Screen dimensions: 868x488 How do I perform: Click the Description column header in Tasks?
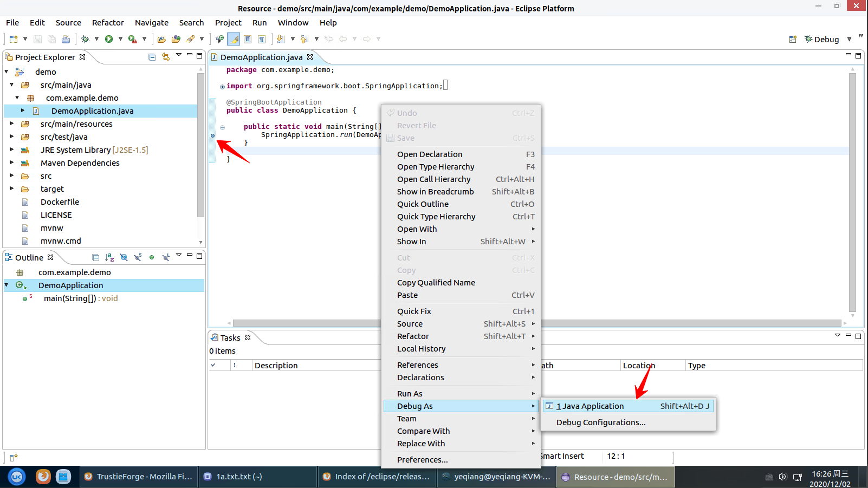318,366
